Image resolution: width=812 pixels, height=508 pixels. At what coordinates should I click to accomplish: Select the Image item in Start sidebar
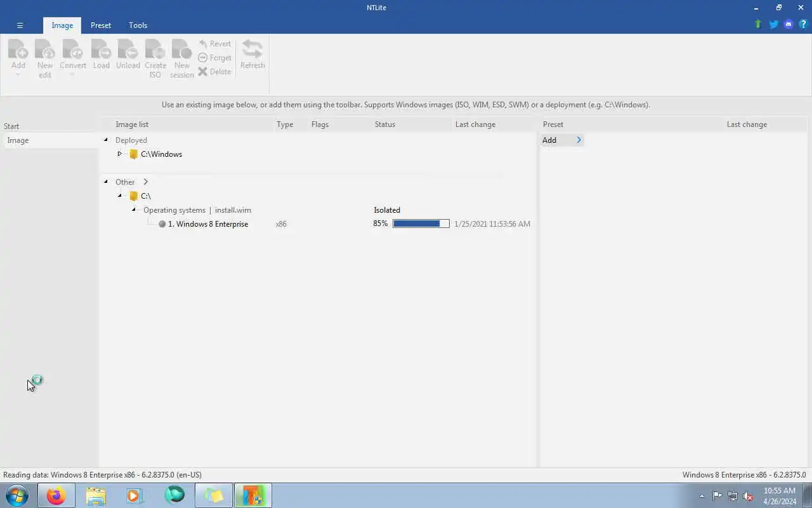pos(51,140)
